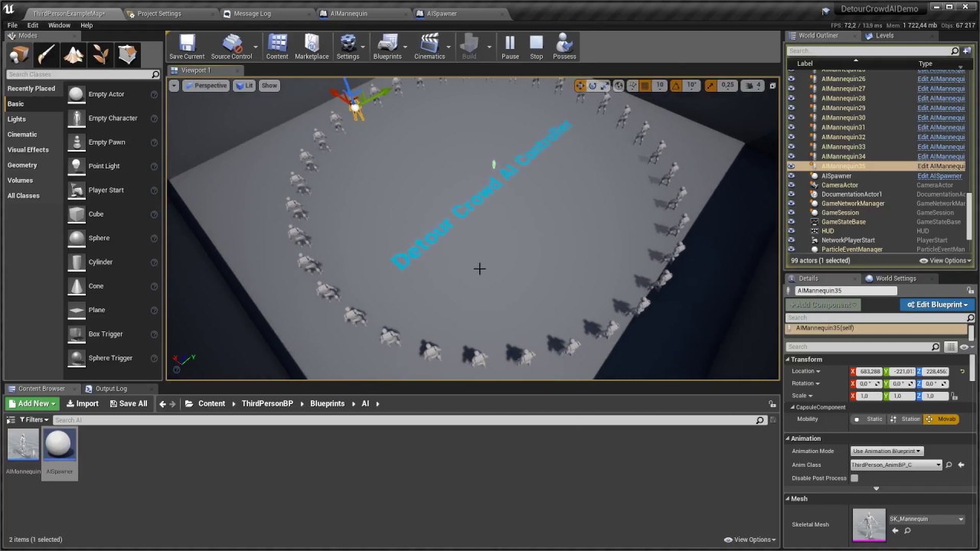Switch to Paint mode icon
Viewport: 980px width, 551px height.
coord(46,55)
